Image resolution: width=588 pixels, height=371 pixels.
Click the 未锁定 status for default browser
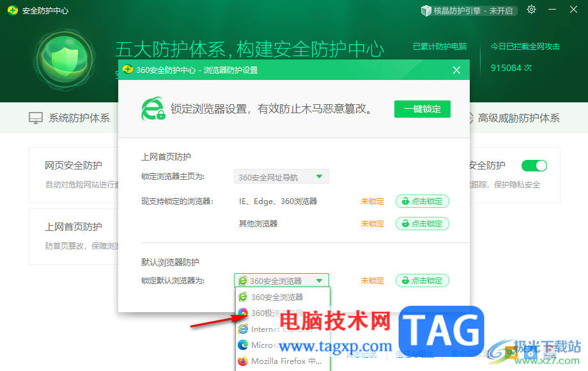click(373, 281)
